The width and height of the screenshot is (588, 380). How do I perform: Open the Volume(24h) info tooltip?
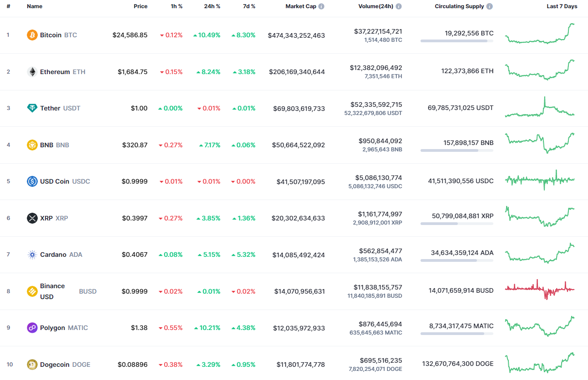[x=399, y=6]
